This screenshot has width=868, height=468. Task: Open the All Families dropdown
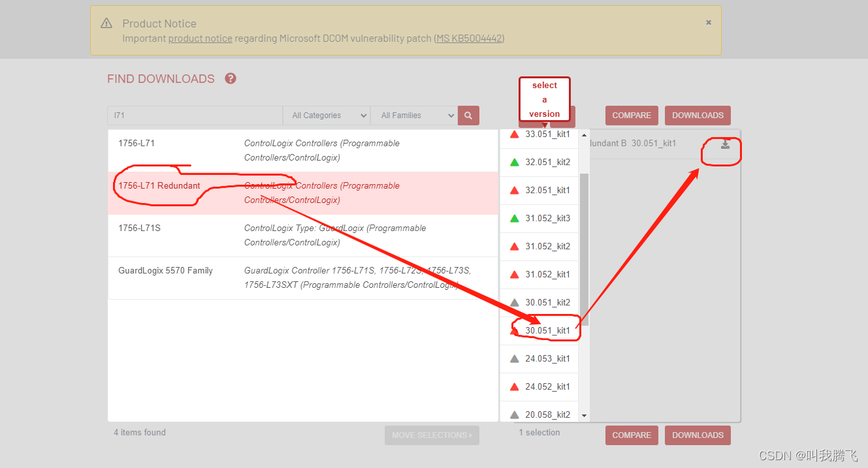pos(413,116)
